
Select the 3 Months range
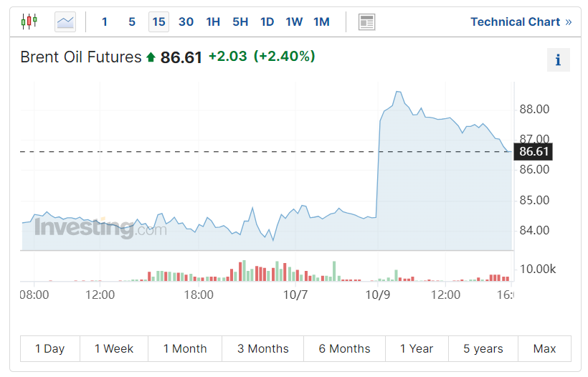pyautogui.click(x=262, y=349)
